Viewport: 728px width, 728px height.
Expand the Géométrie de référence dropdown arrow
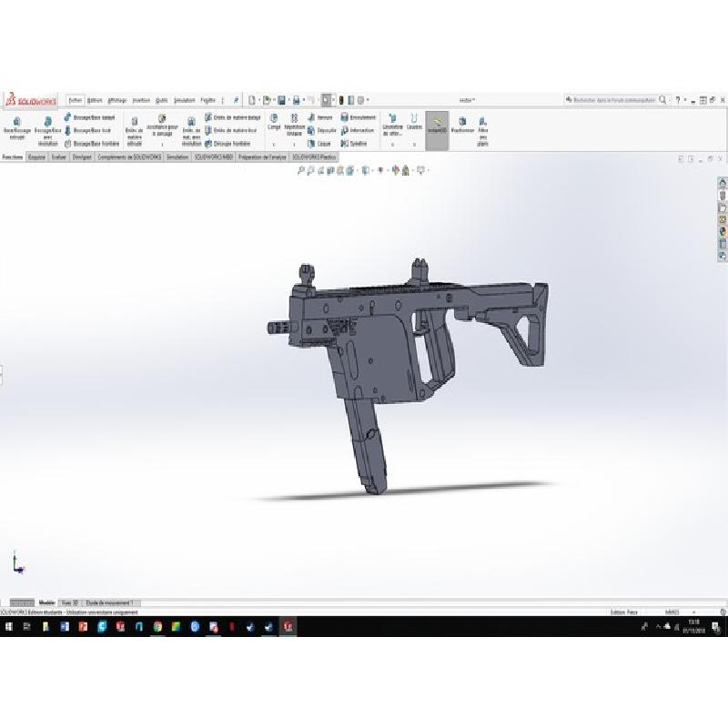tap(392, 144)
